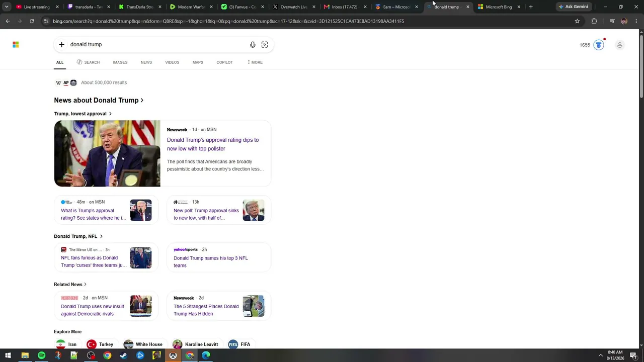
Task: Open the tab search dropdown arrow
Action: pos(7,7)
